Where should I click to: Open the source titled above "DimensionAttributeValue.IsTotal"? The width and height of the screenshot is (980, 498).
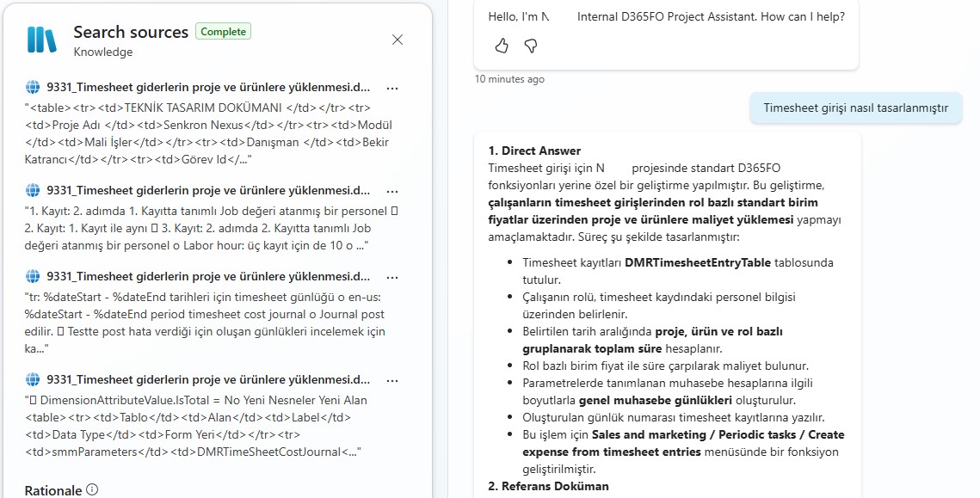208,379
